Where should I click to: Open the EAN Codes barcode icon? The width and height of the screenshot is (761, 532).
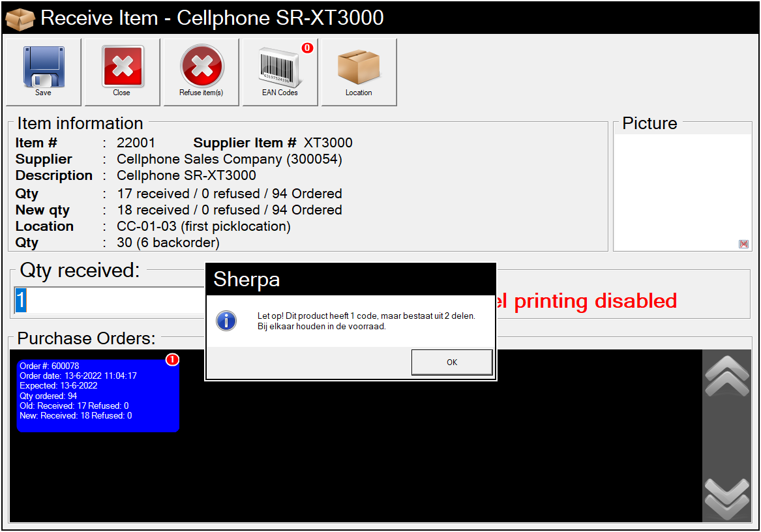pyautogui.click(x=280, y=68)
